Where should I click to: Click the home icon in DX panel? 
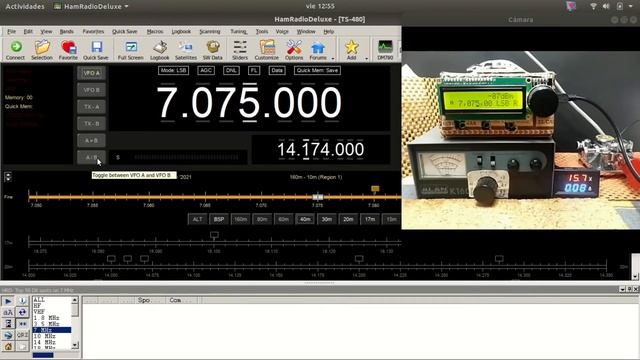point(8,347)
